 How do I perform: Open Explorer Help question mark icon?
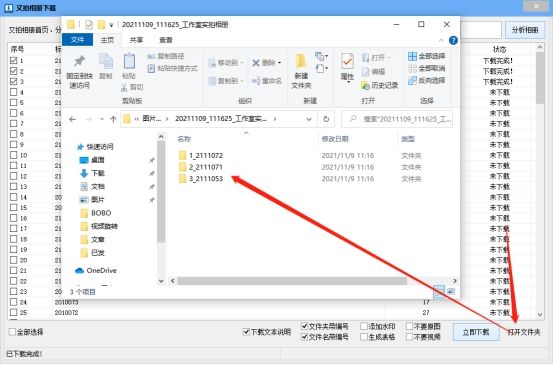453,40
